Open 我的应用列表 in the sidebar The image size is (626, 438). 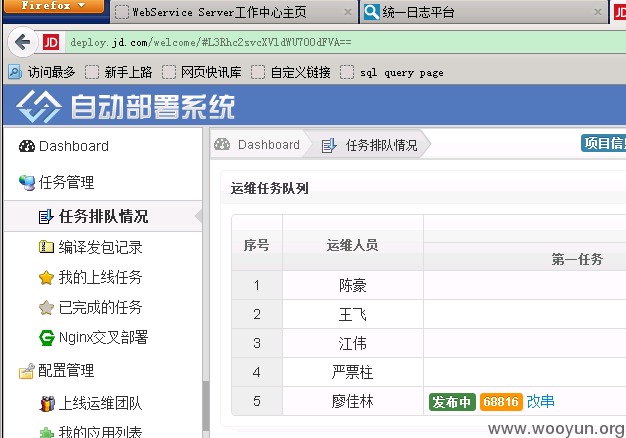[101, 431]
